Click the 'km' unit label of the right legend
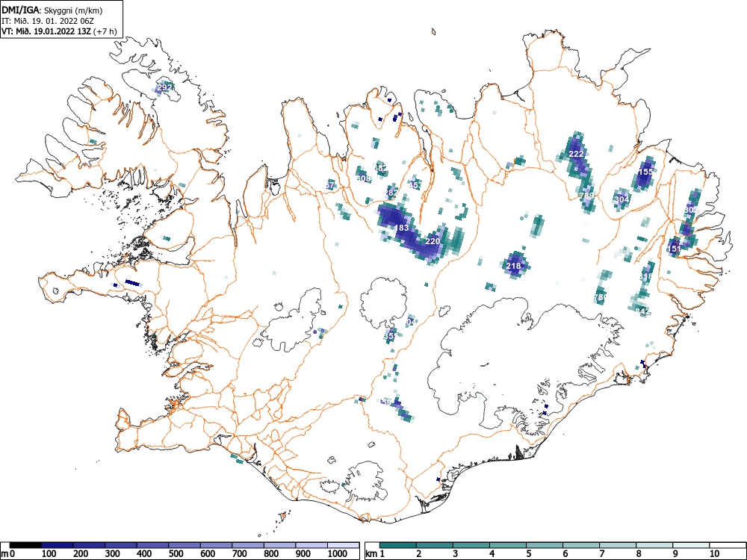Screen dimensions: 747x560 tap(371, 554)
